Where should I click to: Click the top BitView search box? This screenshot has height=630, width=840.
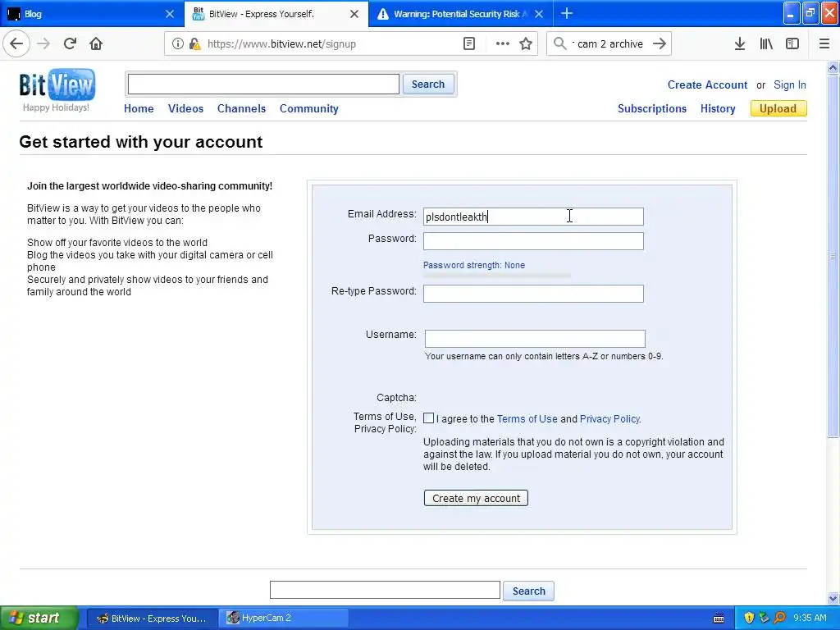263,84
